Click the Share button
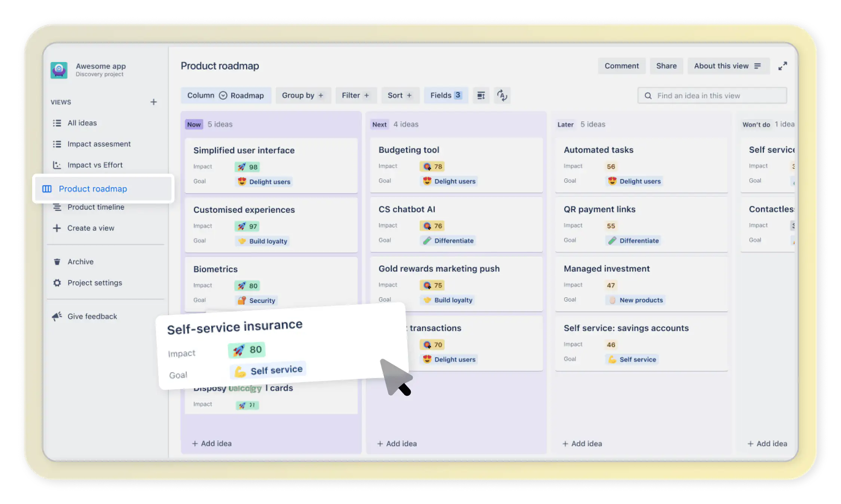Viewport: 841px width, 504px height. pyautogui.click(x=666, y=66)
